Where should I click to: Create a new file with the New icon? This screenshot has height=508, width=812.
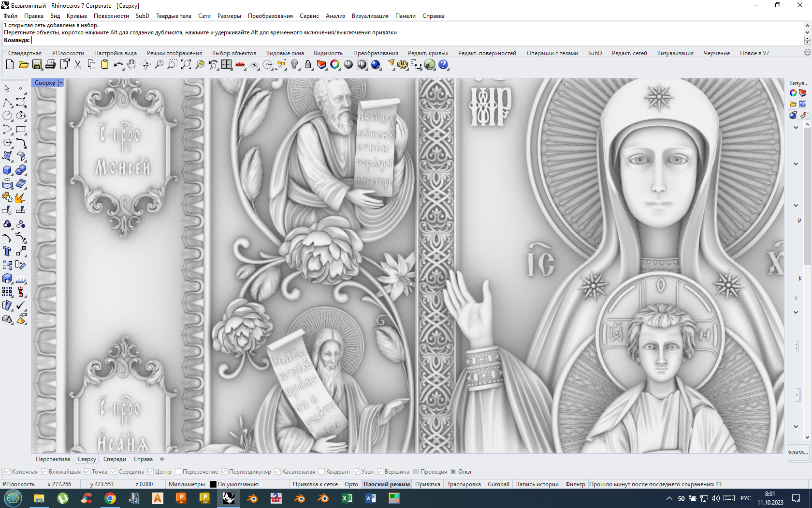[10, 64]
